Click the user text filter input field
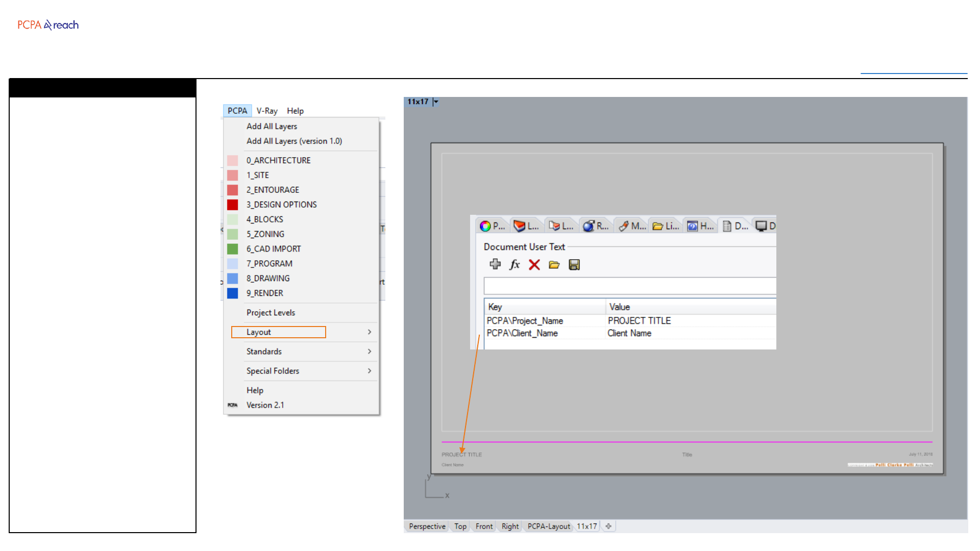980x551 pixels. (x=629, y=286)
